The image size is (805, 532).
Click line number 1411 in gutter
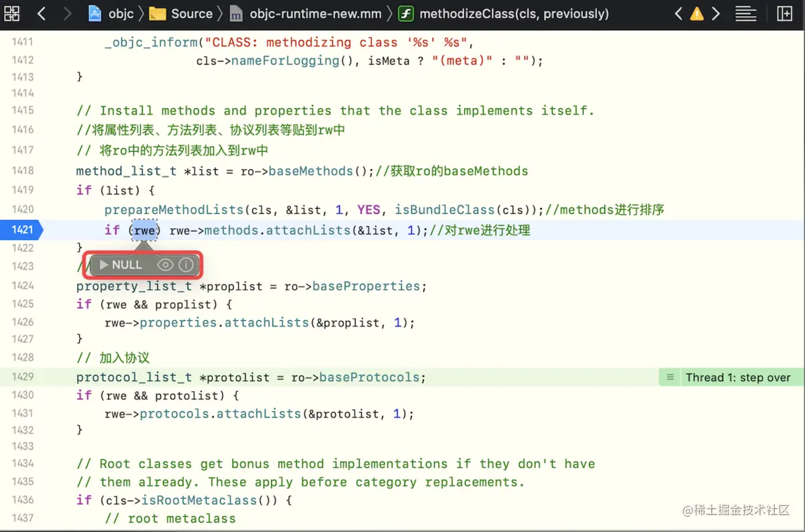point(22,42)
